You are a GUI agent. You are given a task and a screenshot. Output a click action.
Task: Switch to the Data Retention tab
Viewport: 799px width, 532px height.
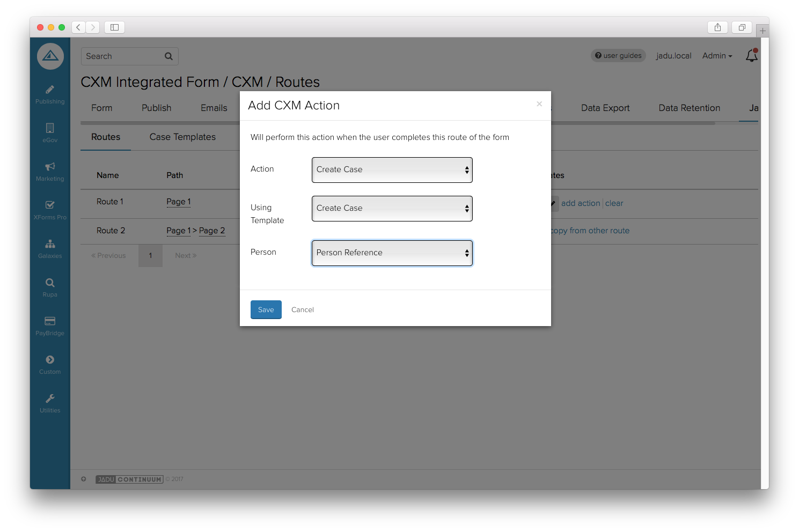coord(689,108)
